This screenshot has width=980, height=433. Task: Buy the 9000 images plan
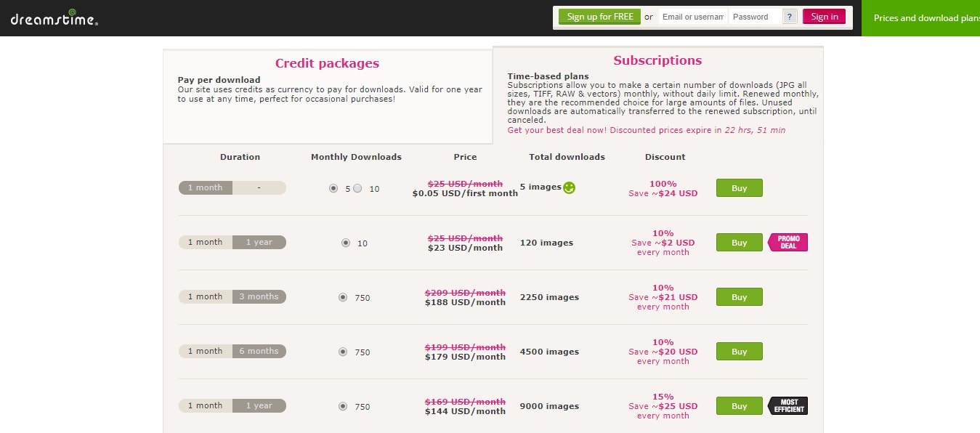coord(739,405)
